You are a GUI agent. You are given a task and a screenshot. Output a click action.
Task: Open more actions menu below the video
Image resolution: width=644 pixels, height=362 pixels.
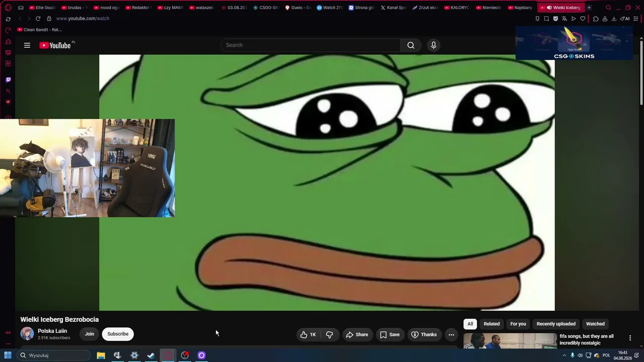[451, 335]
